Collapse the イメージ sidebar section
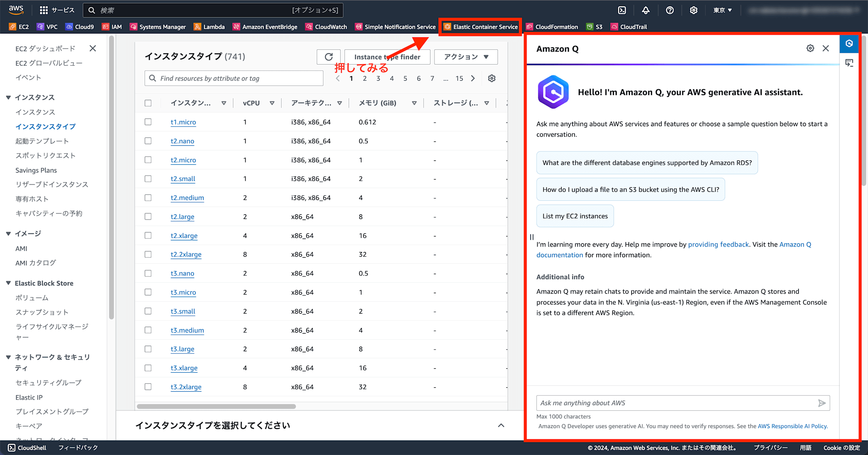Viewport: 868px width, 455px height. (x=8, y=234)
